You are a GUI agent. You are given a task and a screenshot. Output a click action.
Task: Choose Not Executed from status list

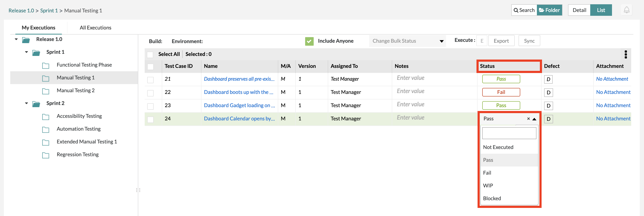pos(509,147)
